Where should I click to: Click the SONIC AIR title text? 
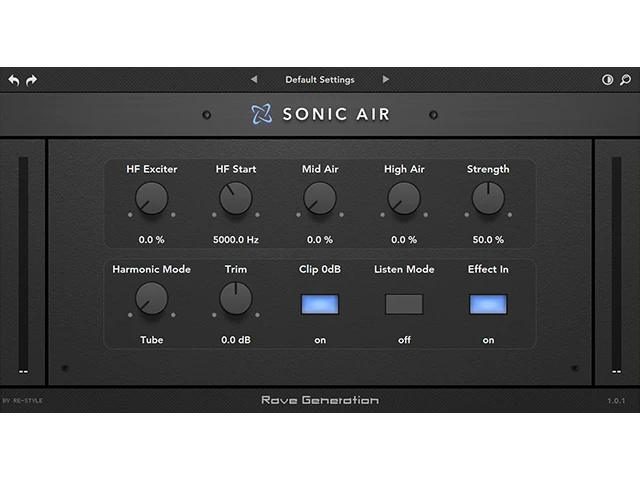click(336, 114)
